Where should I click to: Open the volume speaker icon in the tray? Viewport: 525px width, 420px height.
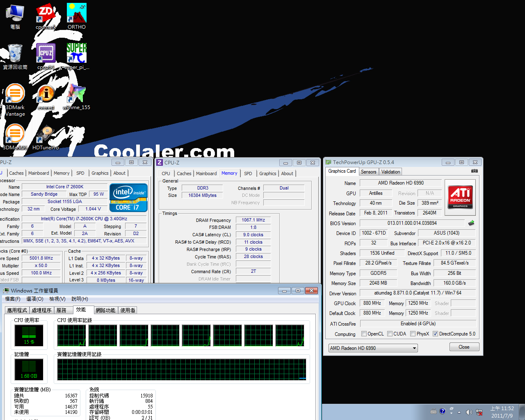(469, 412)
